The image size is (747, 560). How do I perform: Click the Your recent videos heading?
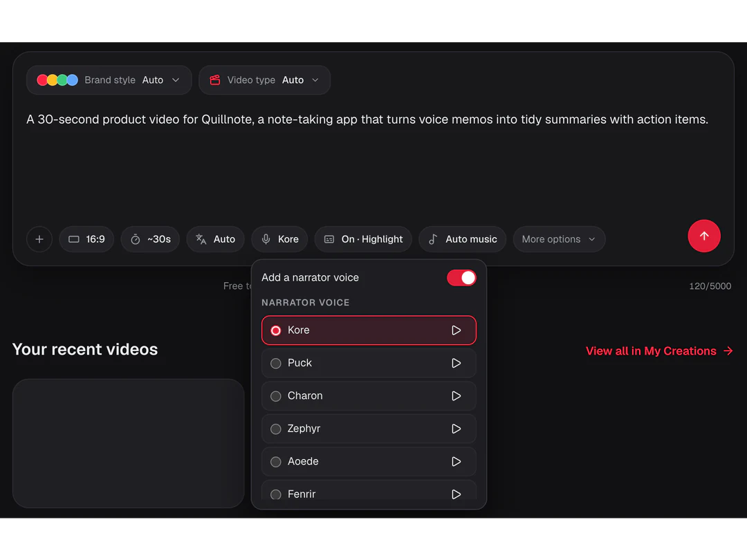pos(85,350)
